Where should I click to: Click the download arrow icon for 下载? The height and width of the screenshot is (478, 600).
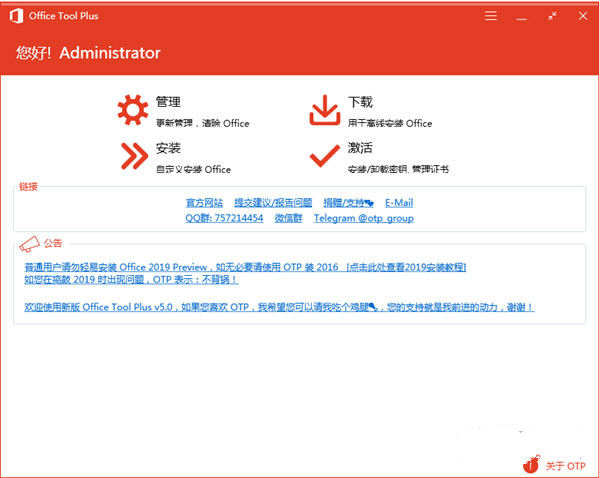click(324, 111)
